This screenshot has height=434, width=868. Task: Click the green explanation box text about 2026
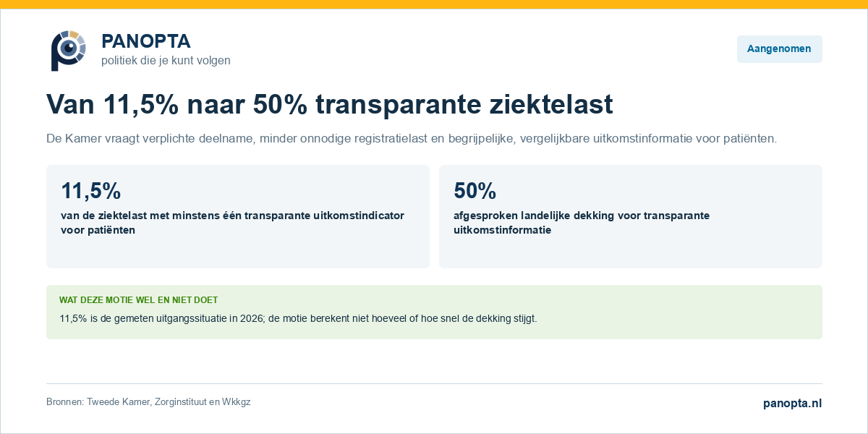[298, 318]
